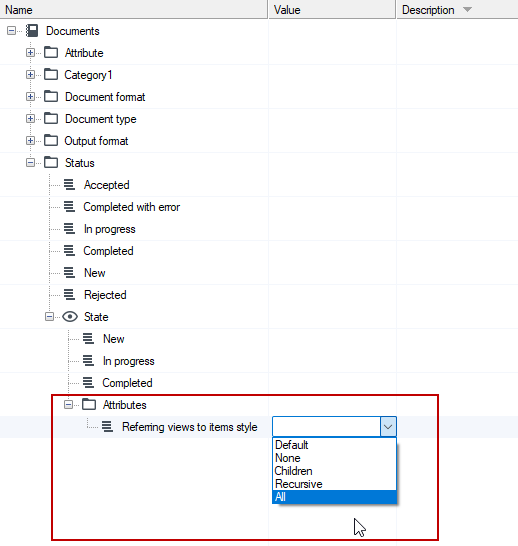Click the Attributes folder icon
Image resolution: width=518 pixels, height=546 pixels.
(x=89, y=405)
